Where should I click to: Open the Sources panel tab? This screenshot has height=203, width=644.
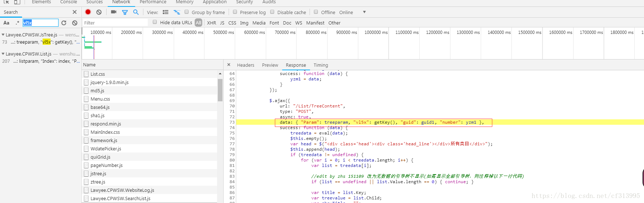[x=95, y=2]
